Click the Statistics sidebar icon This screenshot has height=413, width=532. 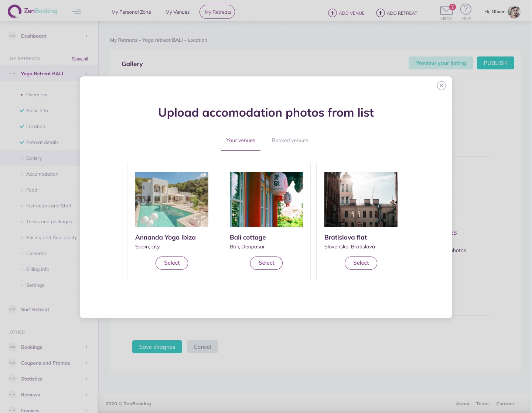13,379
